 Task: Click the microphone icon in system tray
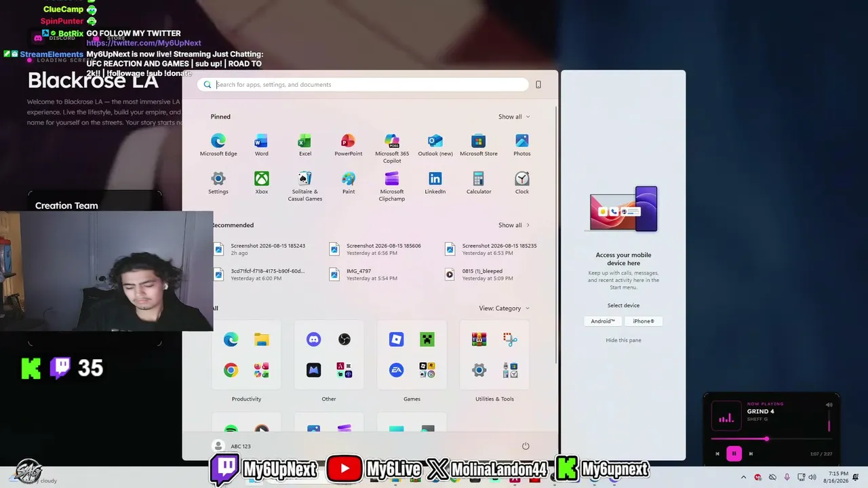click(x=787, y=477)
